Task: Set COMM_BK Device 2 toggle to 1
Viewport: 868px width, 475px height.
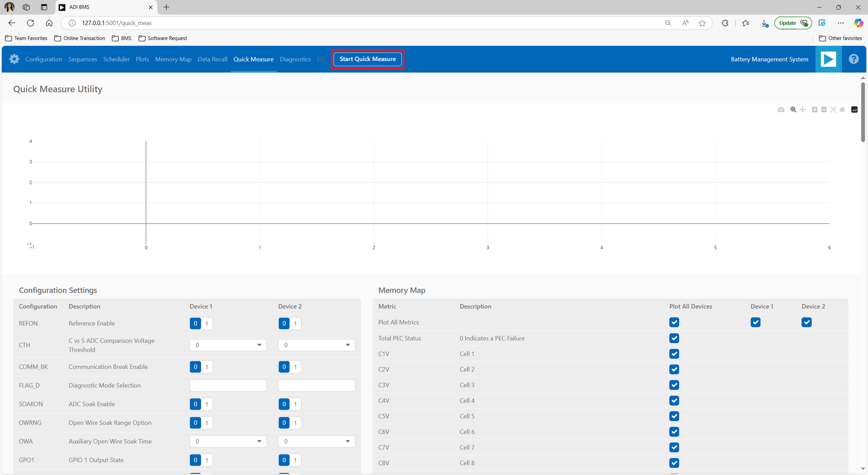Action: [x=296, y=367]
